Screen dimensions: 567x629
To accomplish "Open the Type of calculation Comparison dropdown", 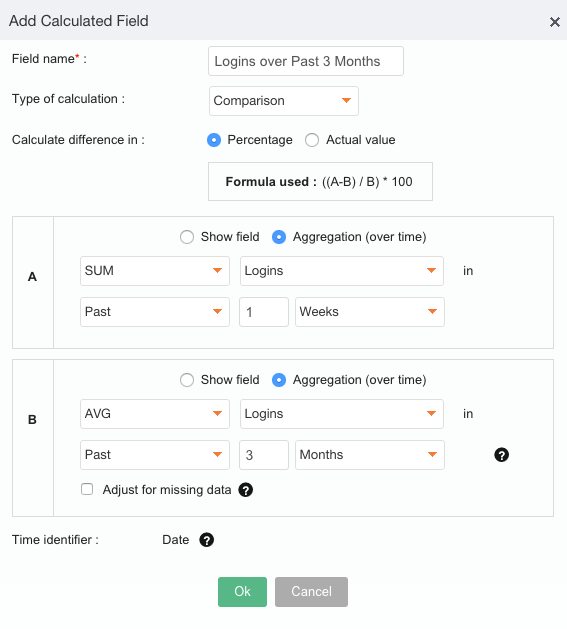I will 284,101.
